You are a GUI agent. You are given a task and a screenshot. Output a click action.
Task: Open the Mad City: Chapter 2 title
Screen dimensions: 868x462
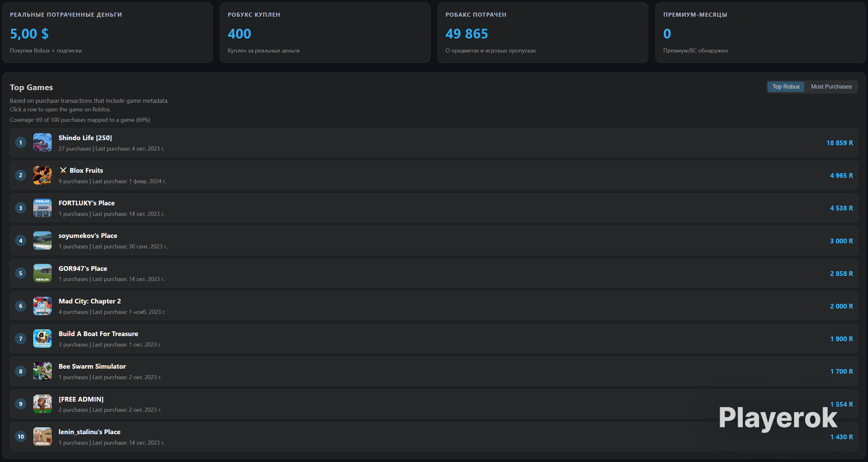(x=90, y=301)
